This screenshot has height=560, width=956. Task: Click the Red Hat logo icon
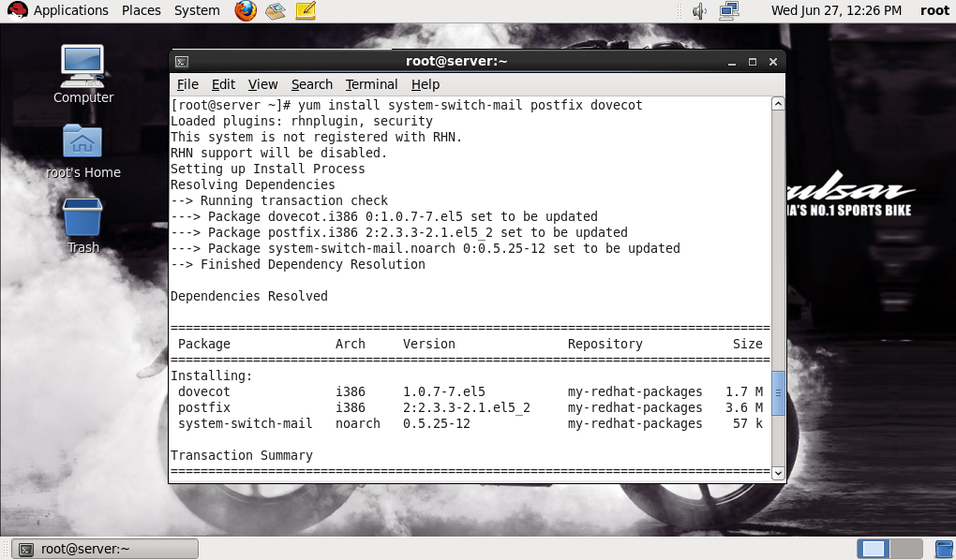pos(18,10)
